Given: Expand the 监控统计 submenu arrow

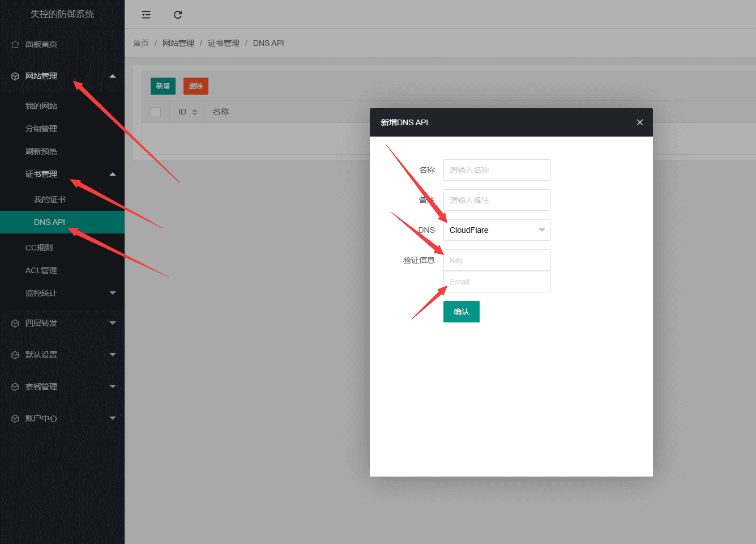Looking at the screenshot, I should coord(113,293).
